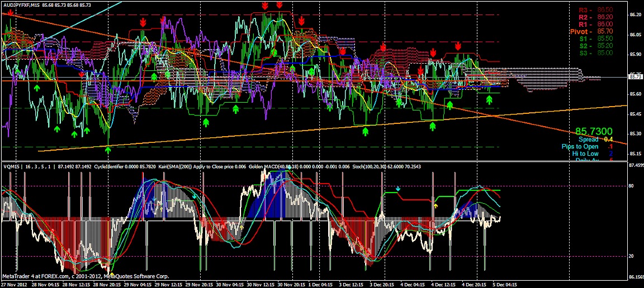Select the rightmost red down arrow on price chart
The image size is (644, 288).
tap(457, 46)
